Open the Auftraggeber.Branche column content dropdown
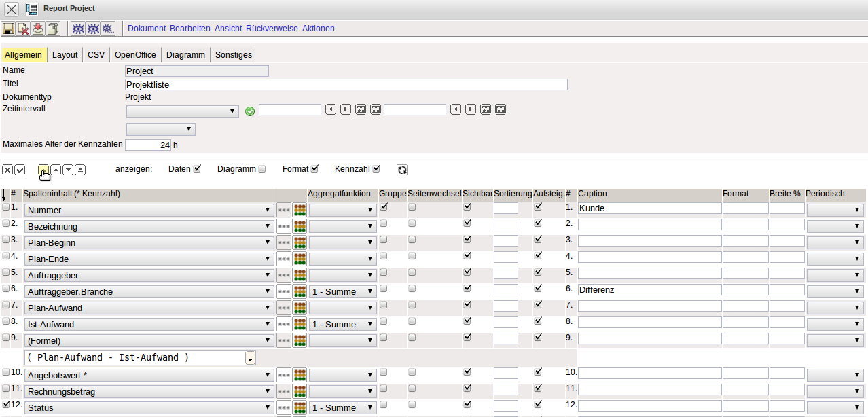This screenshot has height=417, width=868. click(149, 292)
